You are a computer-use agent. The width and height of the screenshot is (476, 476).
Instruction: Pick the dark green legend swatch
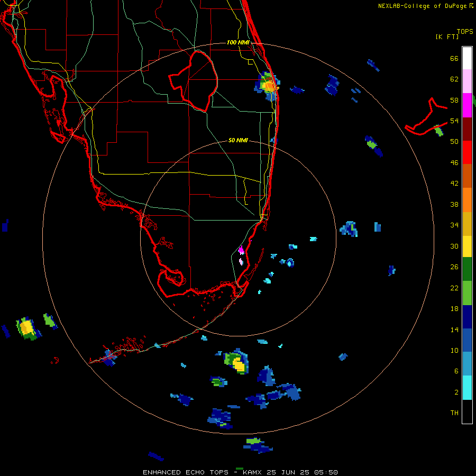point(467,269)
